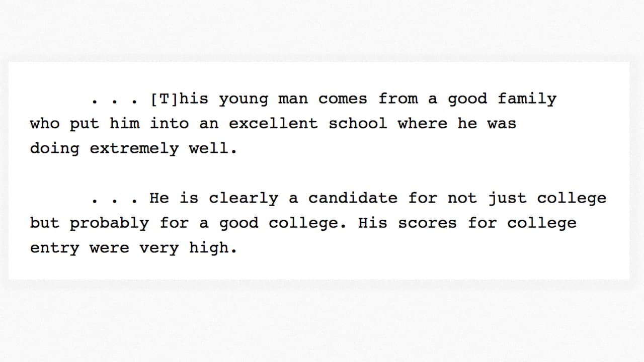This screenshot has width=644, height=362.
Task: Click the word "very" on last line
Action: 159,248
